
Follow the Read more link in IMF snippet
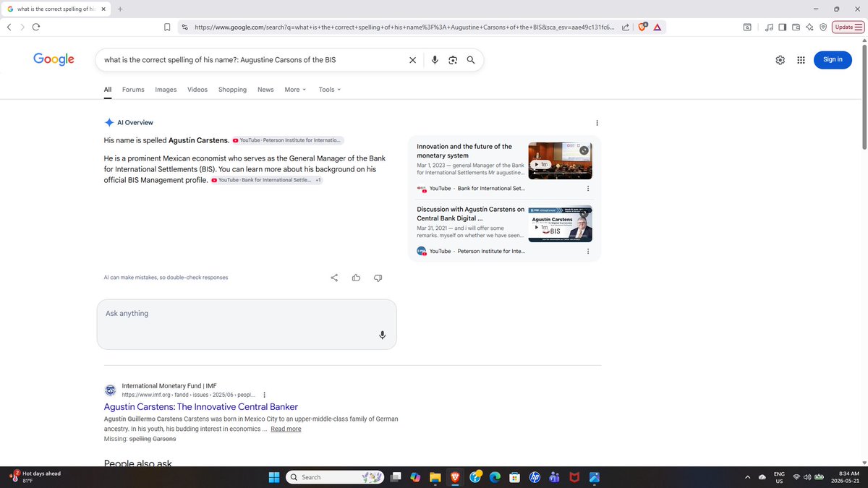click(x=286, y=429)
